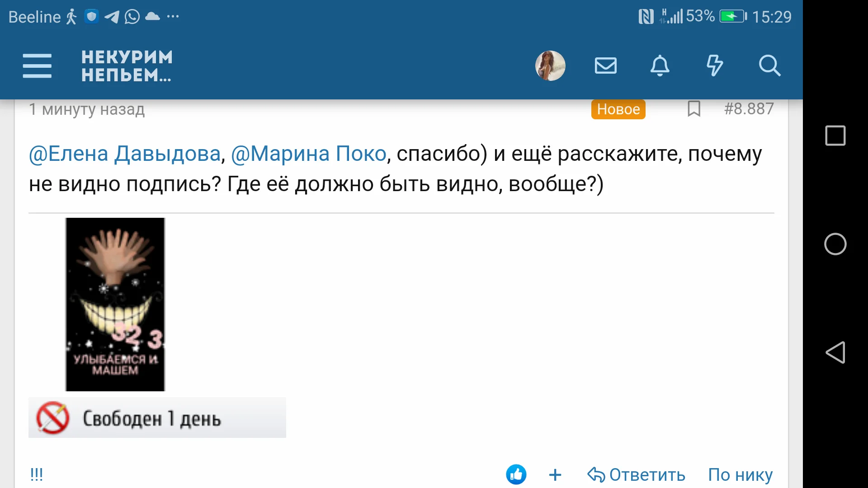
Task: Open @Марина Поко's profile link
Action: [308, 154]
